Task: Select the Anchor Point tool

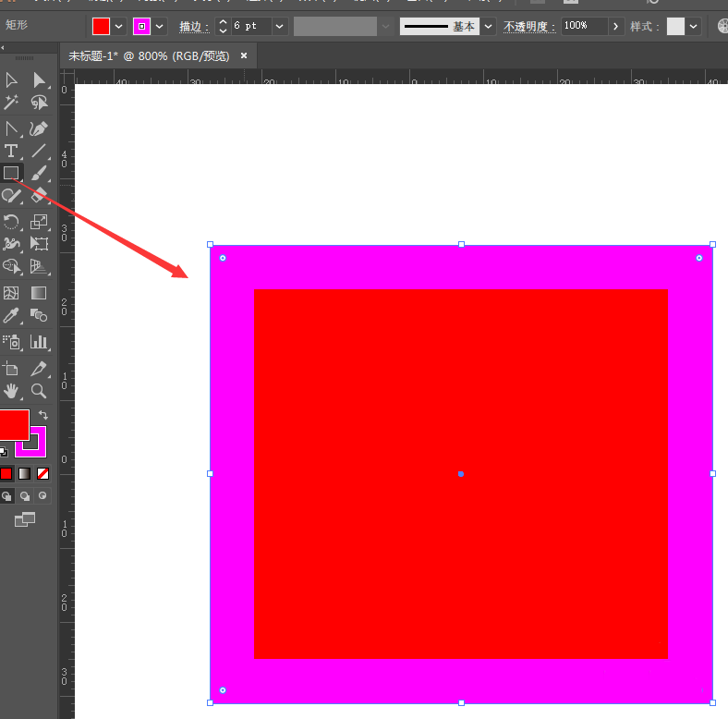Action: point(11,129)
